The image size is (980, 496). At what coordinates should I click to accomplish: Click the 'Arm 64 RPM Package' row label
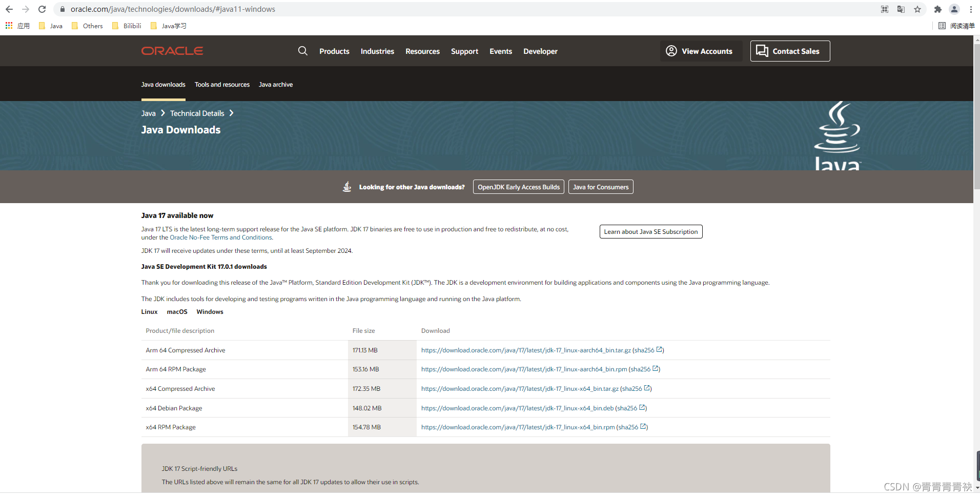[176, 369]
